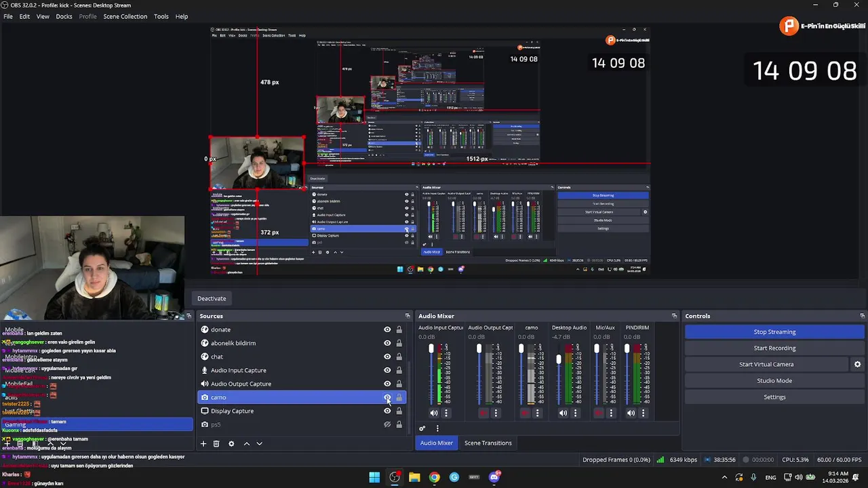Click Stop Streaming button

(x=774, y=331)
